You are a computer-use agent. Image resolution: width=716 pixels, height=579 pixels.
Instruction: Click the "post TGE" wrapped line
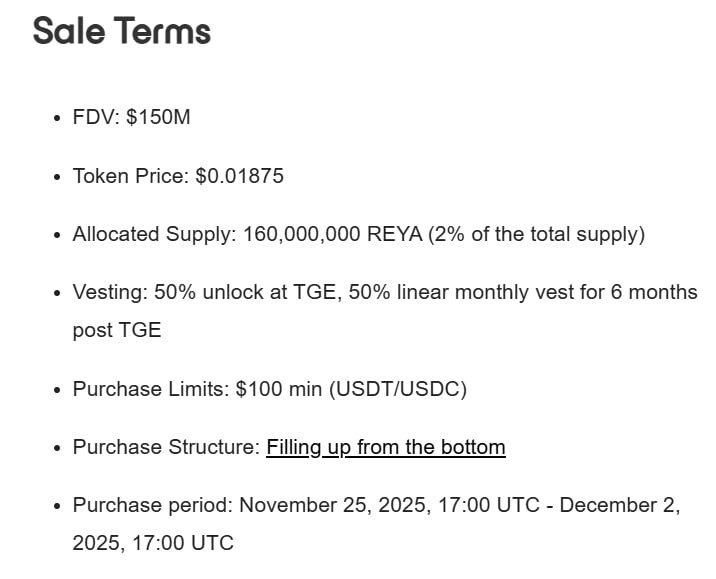[x=116, y=330]
